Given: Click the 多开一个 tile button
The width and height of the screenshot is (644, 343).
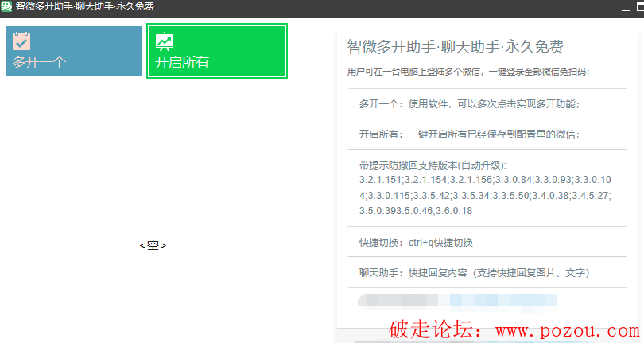Looking at the screenshot, I should [74, 51].
